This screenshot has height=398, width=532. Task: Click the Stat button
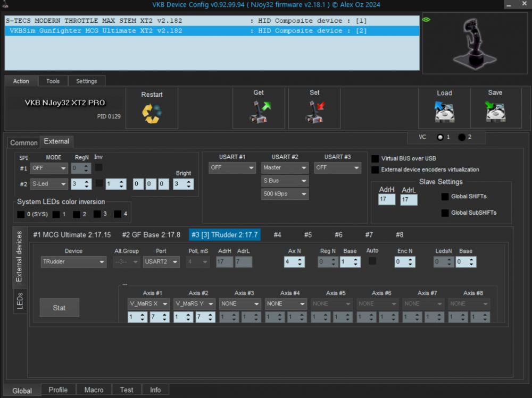coord(59,307)
